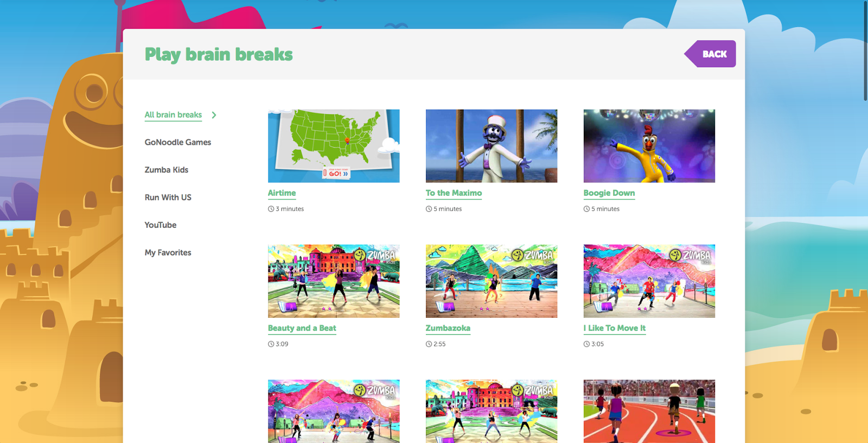Click Beauty and a Beat link
The width and height of the screenshot is (868, 443).
click(302, 328)
